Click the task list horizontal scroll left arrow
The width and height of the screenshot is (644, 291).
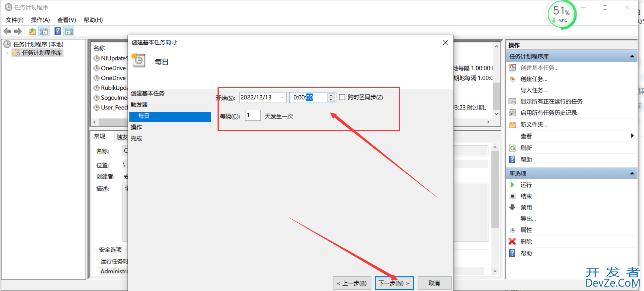[x=95, y=122]
